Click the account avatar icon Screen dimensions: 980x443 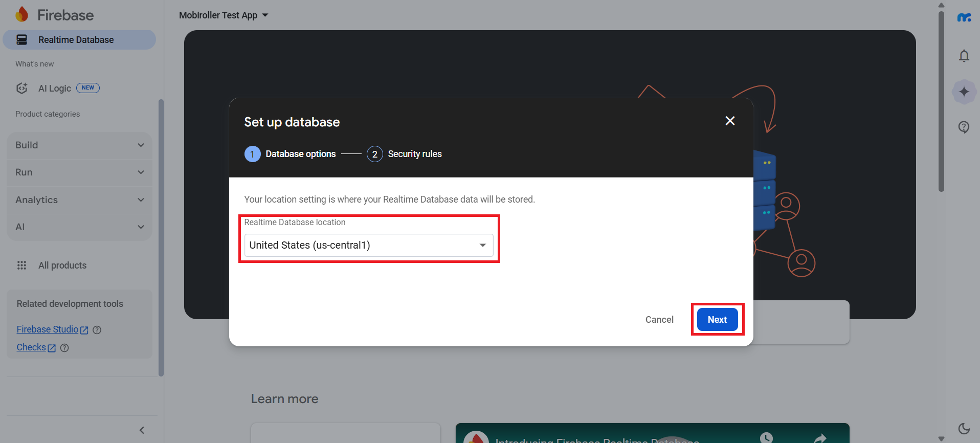(964, 18)
